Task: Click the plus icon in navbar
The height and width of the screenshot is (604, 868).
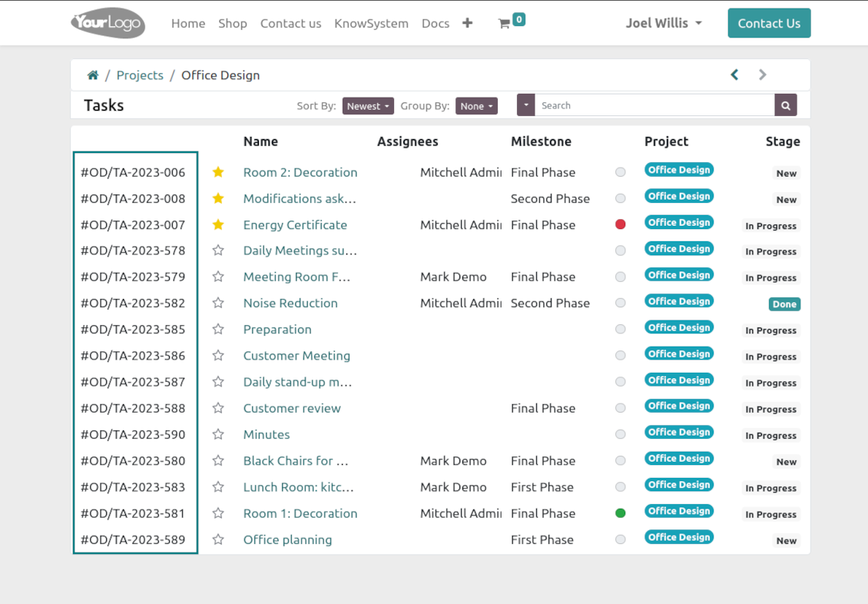Action: 467,23
